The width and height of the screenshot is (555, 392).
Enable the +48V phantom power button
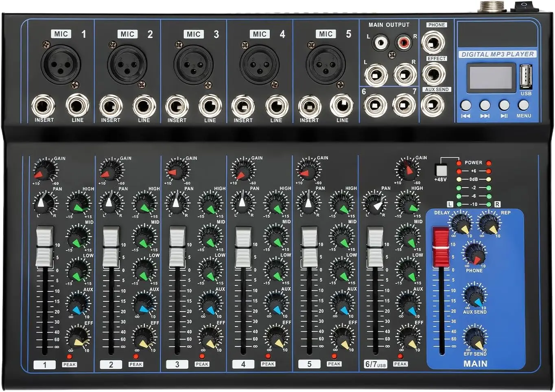[x=441, y=169]
